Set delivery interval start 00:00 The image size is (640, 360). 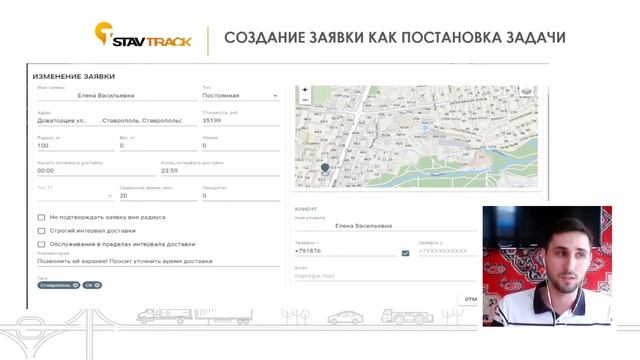[96, 171]
